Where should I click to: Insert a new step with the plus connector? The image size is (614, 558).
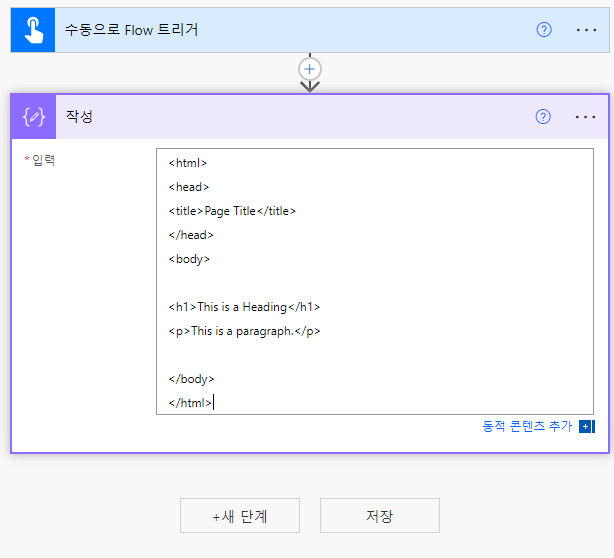tap(310, 69)
